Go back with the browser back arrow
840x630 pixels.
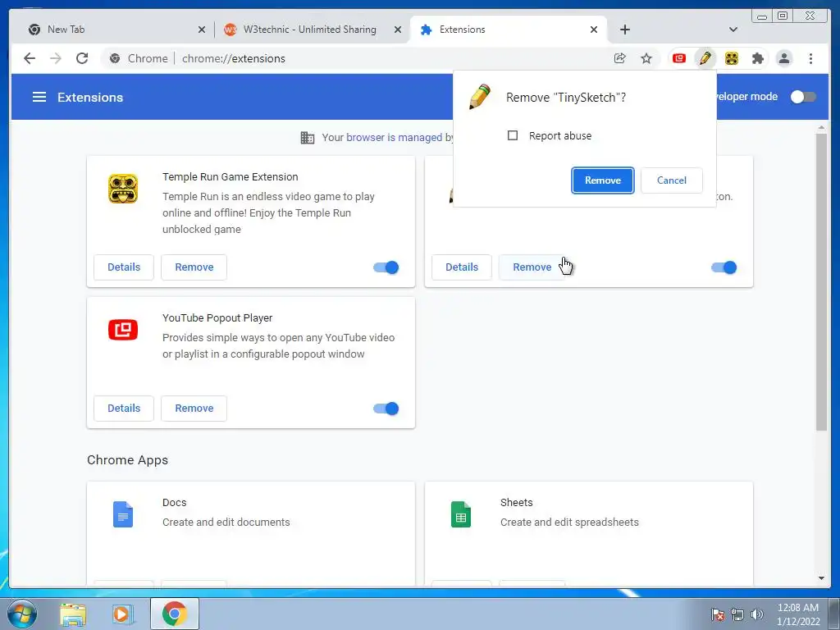tap(30, 58)
